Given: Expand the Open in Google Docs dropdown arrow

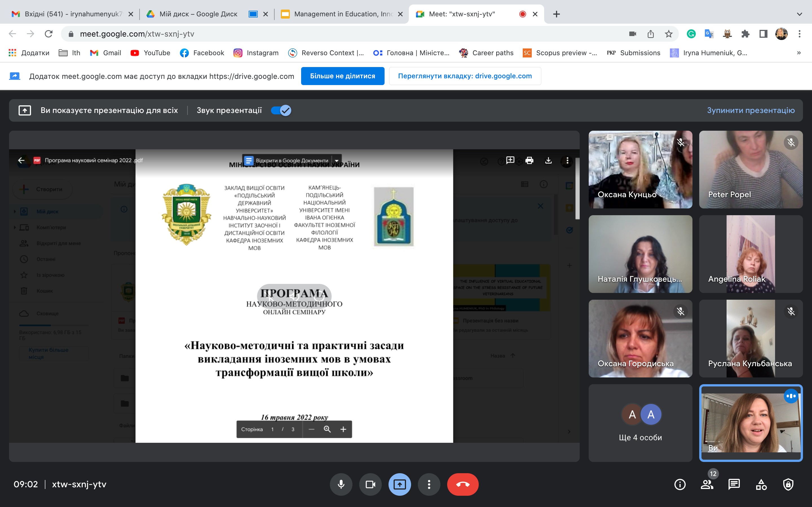Looking at the screenshot, I should coord(337,161).
